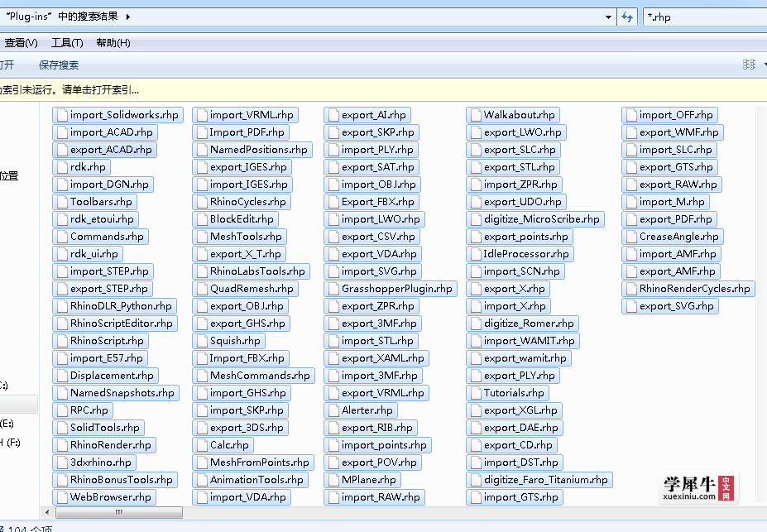
Task: Click the horizontal scrollbar thumb
Action: (x=119, y=512)
